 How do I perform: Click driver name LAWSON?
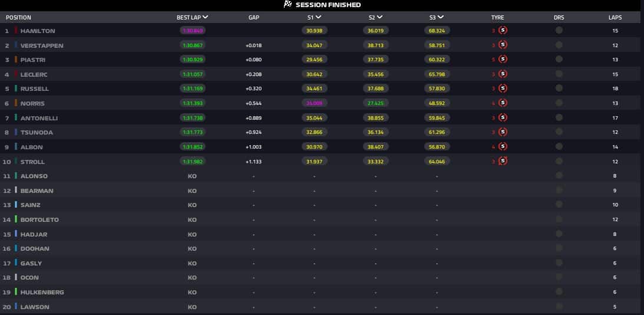(35, 307)
